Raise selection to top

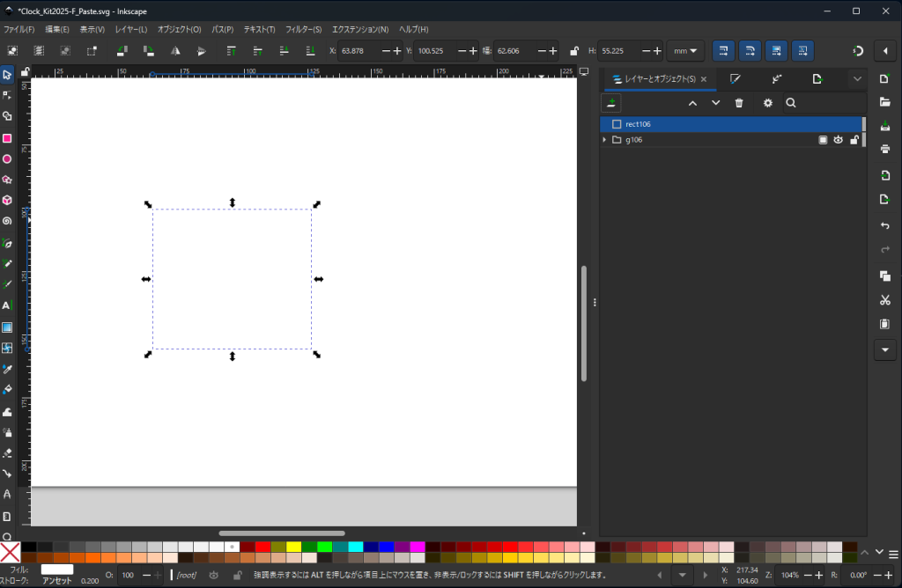(x=231, y=51)
